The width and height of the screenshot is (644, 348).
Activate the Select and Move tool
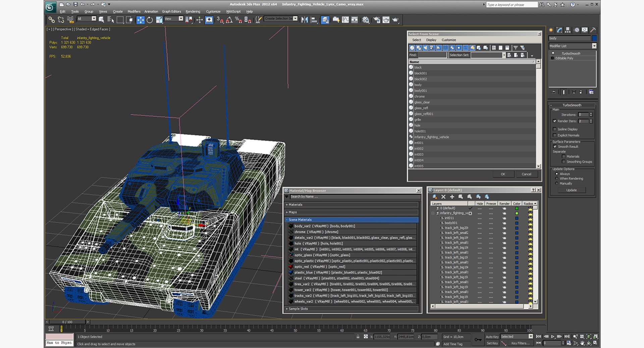point(140,20)
